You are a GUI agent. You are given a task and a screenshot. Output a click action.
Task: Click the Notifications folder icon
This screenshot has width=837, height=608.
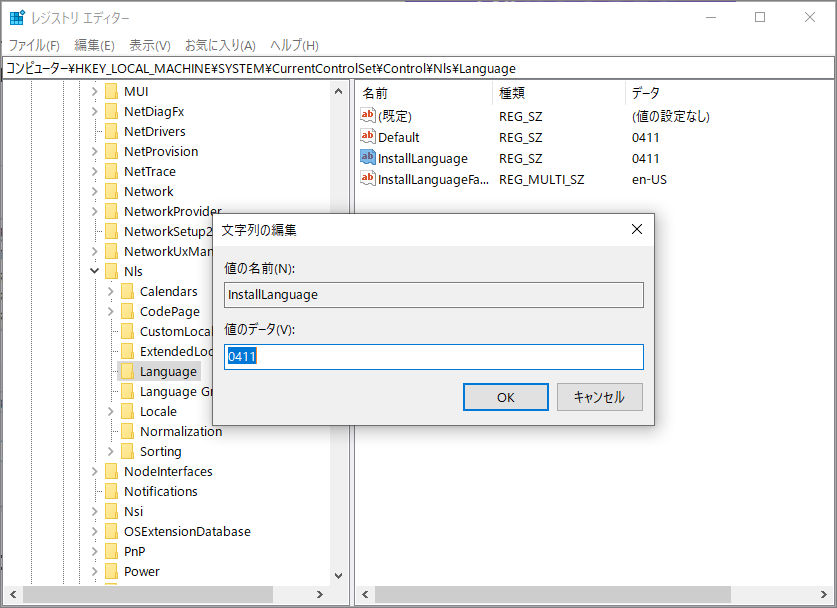pyautogui.click(x=112, y=492)
